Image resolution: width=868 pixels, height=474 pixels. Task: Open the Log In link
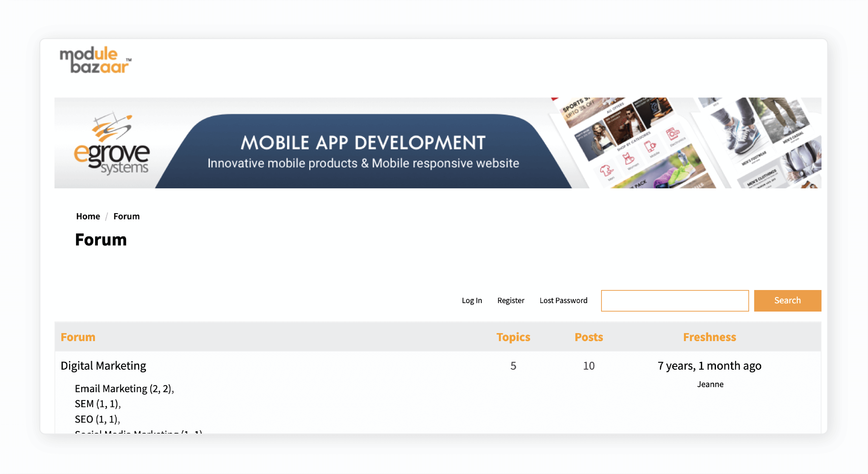point(472,300)
